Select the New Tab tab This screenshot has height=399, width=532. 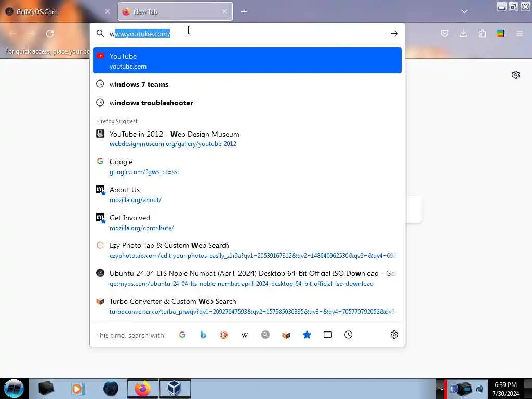[175, 11]
